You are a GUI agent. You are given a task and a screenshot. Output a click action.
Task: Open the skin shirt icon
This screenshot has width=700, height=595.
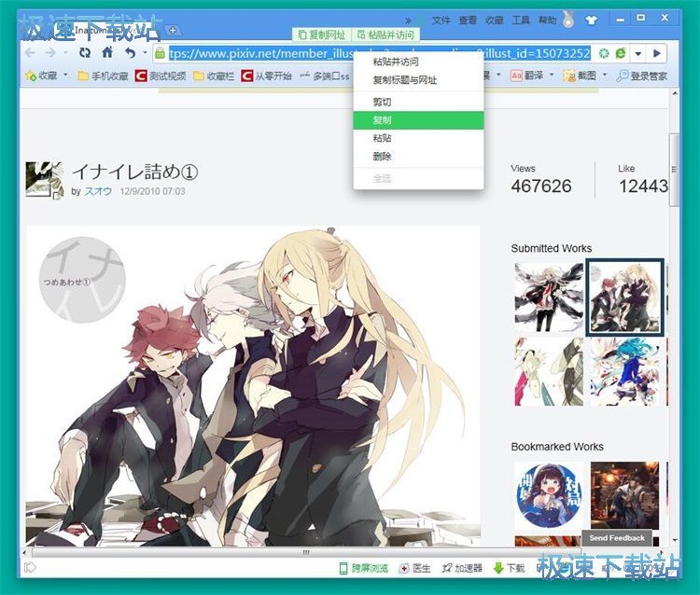coord(591,21)
